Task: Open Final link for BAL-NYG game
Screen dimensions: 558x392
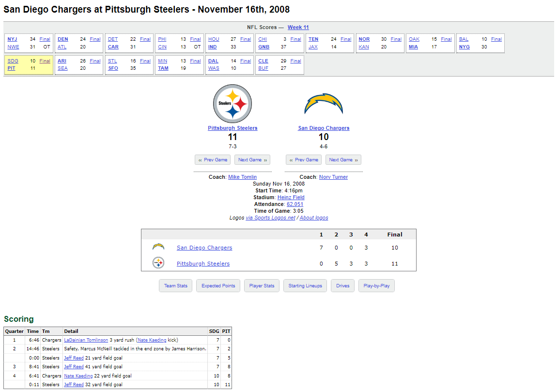Action: tap(496, 39)
